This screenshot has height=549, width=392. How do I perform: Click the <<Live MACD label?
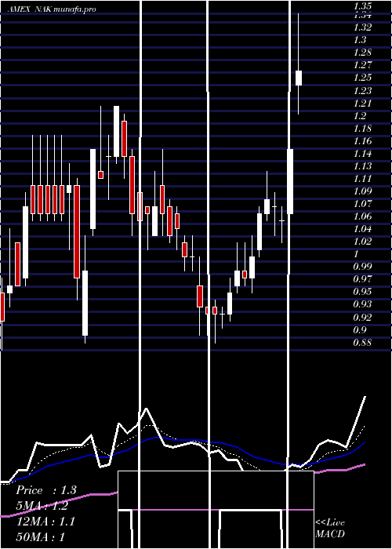pyautogui.click(x=330, y=528)
